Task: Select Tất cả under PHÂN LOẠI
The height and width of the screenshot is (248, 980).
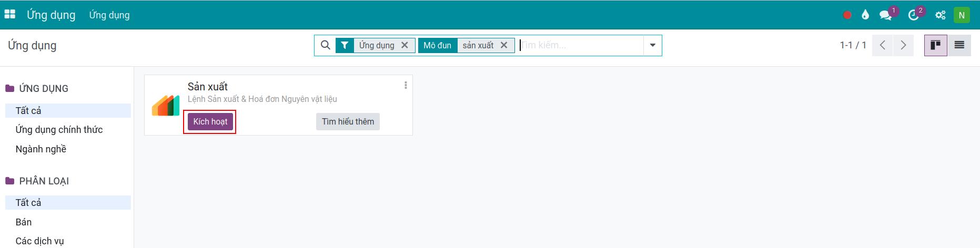Action: point(68,202)
